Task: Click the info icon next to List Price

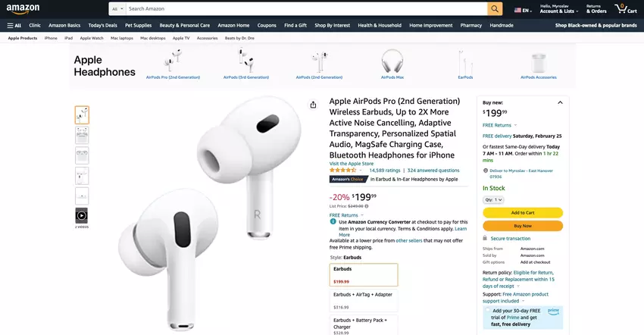Action: [367, 206]
